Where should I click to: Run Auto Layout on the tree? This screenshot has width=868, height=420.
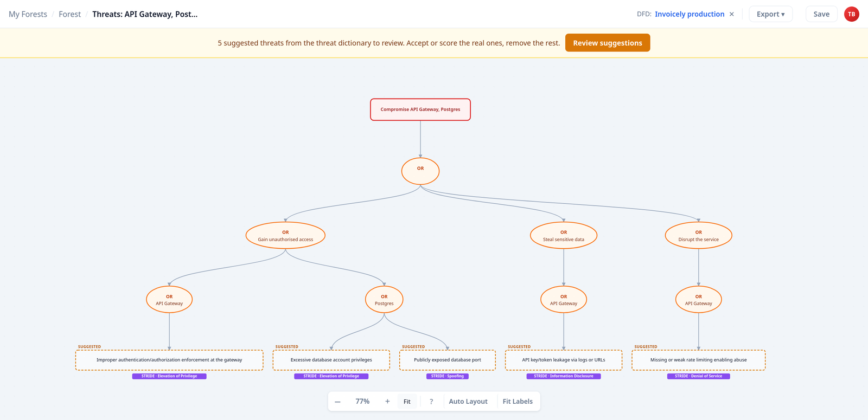(x=468, y=402)
